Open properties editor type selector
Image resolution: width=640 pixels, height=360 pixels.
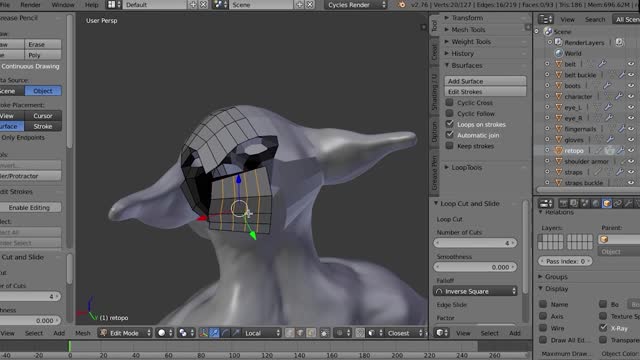pos(546,203)
